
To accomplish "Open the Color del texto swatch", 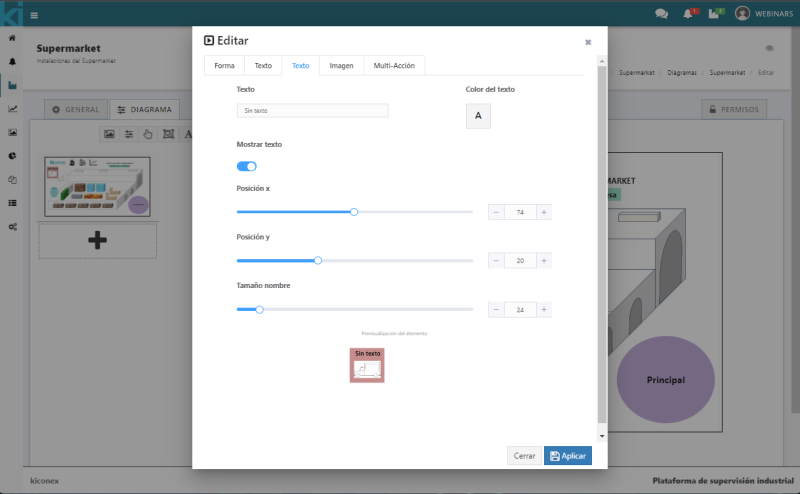I will [x=478, y=117].
